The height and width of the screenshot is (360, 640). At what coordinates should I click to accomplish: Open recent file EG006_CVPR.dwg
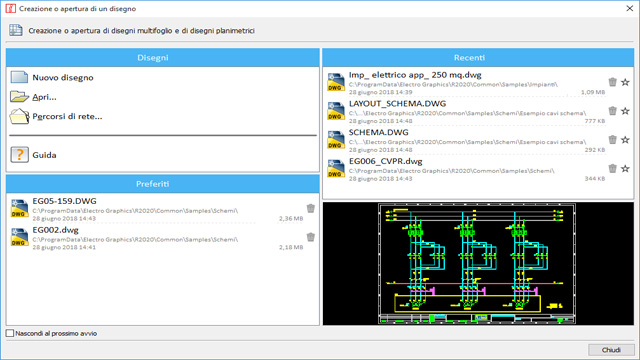click(385, 161)
